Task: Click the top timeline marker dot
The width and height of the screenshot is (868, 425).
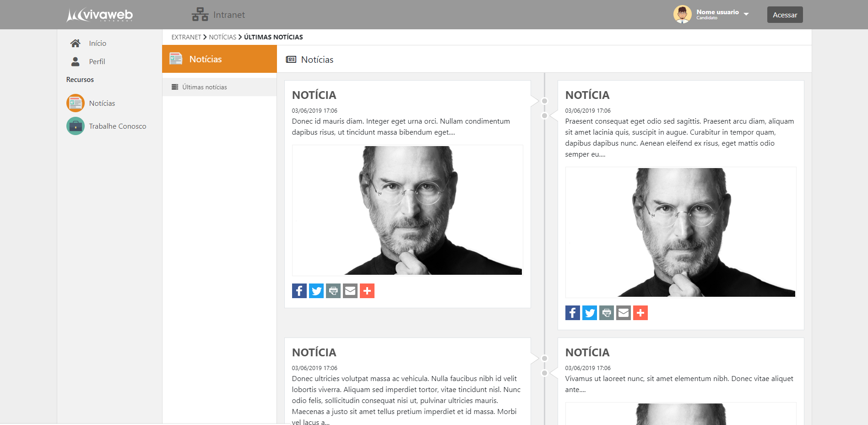Action: tap(544, 101)
